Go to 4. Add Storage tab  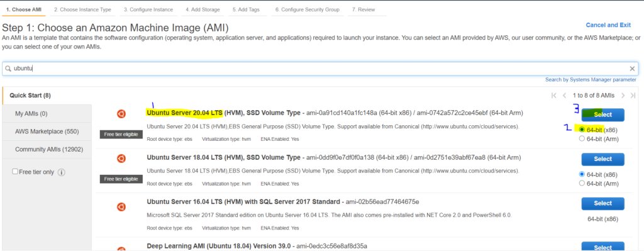point(203,9)
